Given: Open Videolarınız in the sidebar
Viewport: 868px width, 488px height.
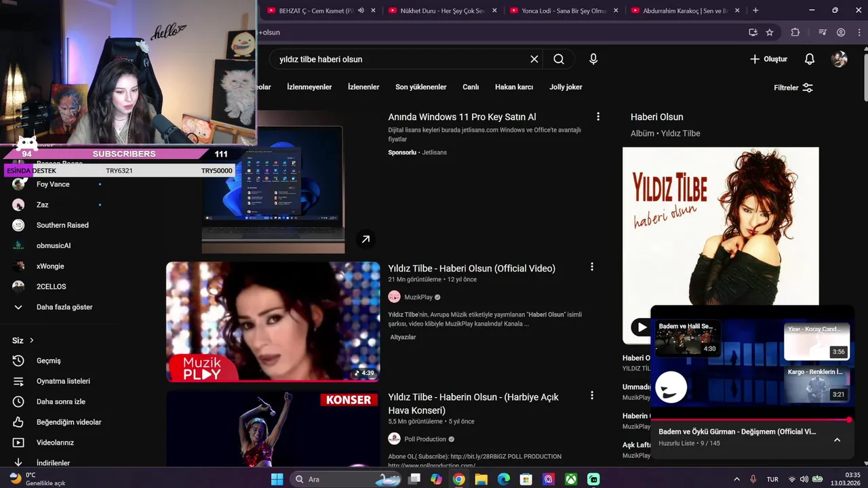Looking at the screenshot, I should (x=54, y=443).
